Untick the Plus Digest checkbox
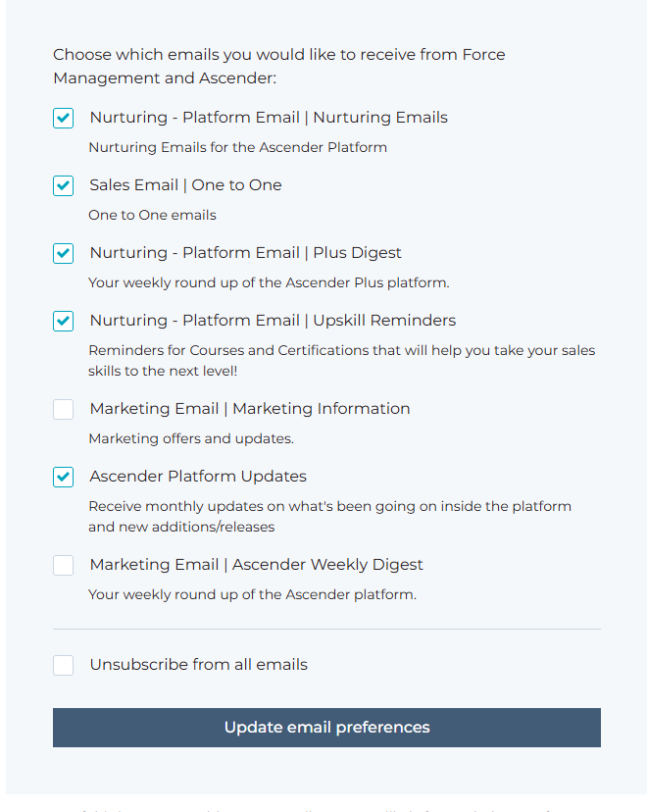Image resolution: width=647 pixels, height=812 pixels. tap(63, 254)
